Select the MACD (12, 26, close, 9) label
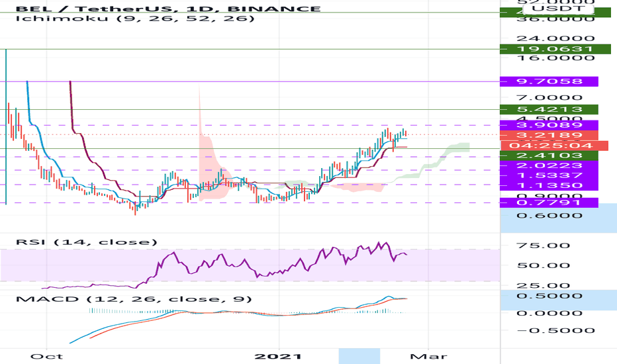The image size is (617, 364). tap(134, 299)
